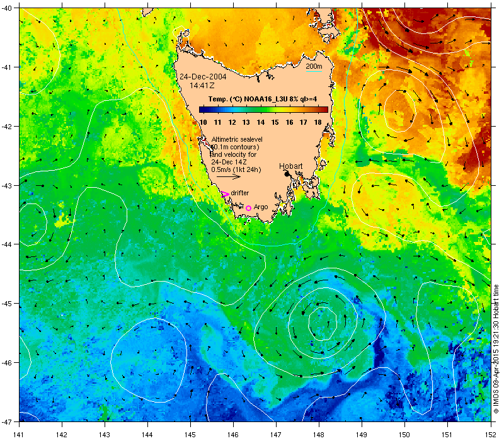The height and width of the screenshot is (441, 504).
Task: Click latitude axis label -42
Action: (x=6, y=127)
